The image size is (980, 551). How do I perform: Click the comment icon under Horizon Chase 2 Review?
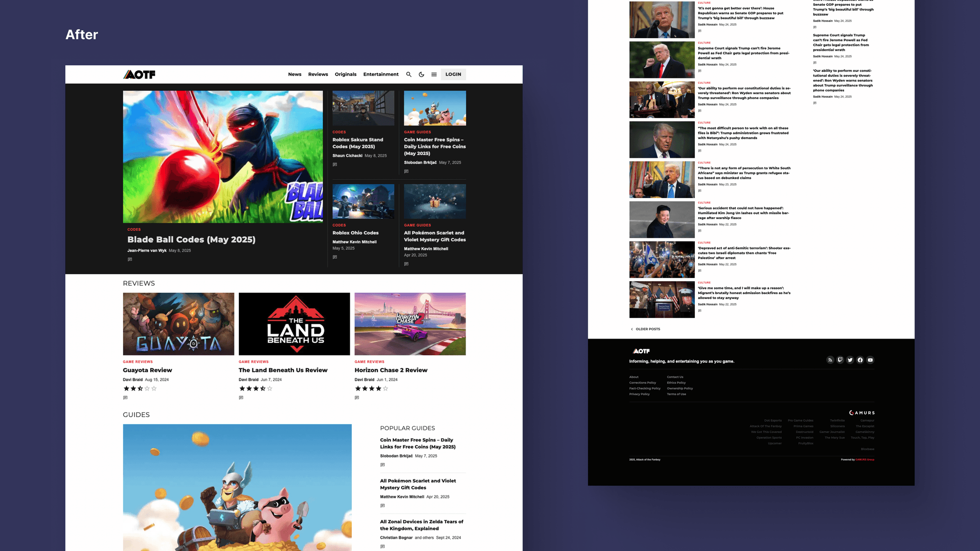357,398
